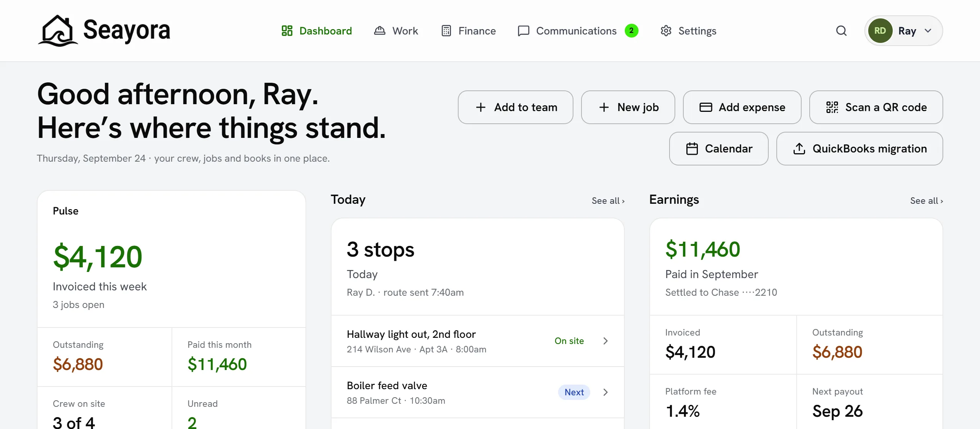Click the QR code icon
This screenshot has width=980, height=429.
point(832,107)
